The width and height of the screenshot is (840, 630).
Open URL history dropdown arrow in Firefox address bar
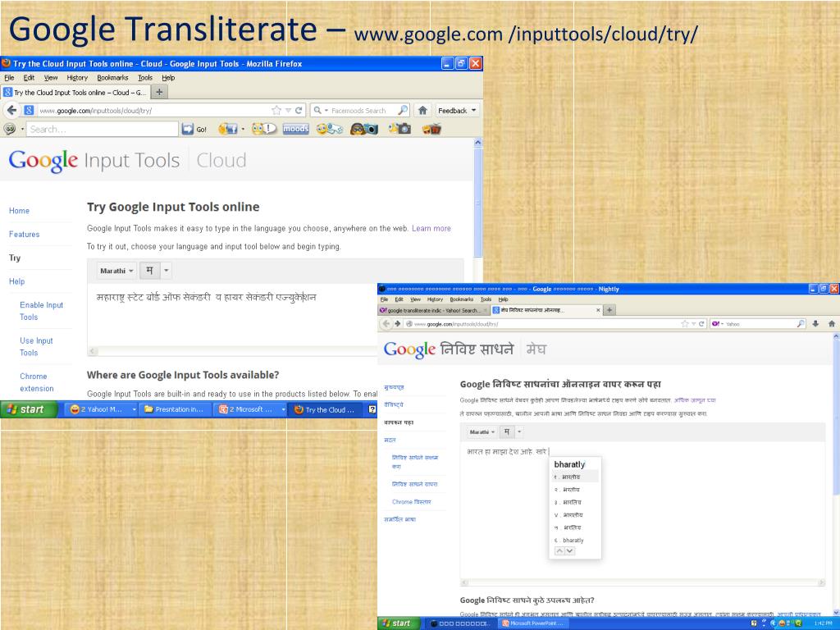[288, 111]
